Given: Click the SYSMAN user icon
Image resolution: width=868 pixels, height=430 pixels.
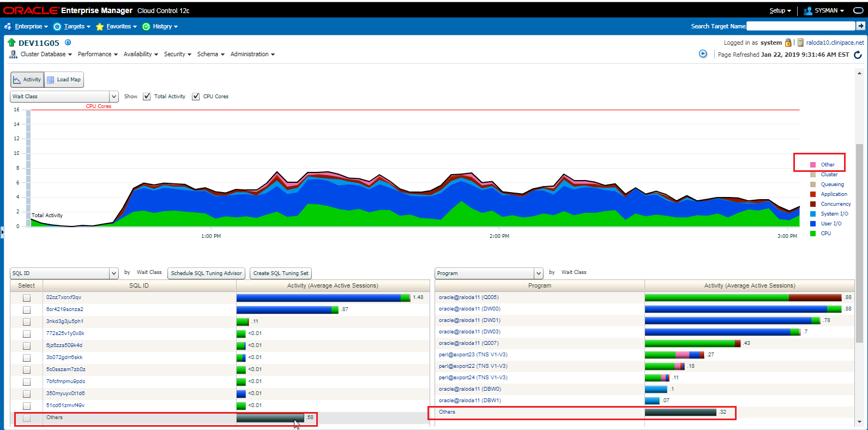Looking at the screenshot, I should click(x=808, y=10).
